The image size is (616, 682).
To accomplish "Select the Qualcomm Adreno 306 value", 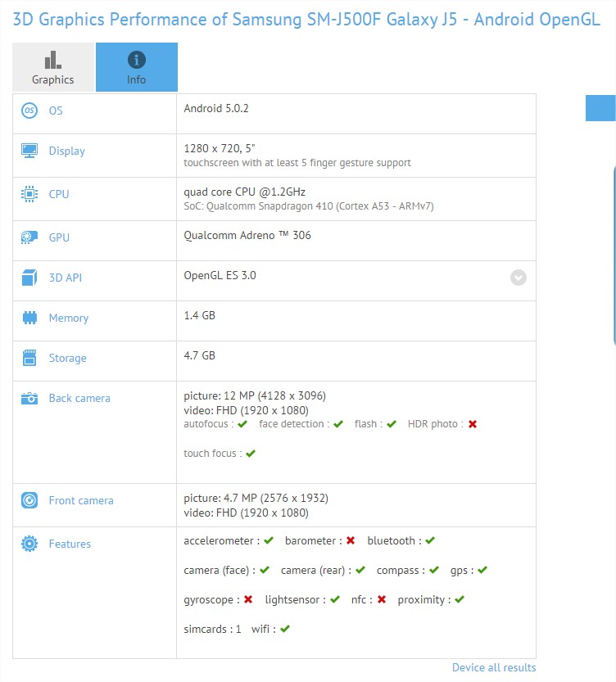I will coord(247,235).
